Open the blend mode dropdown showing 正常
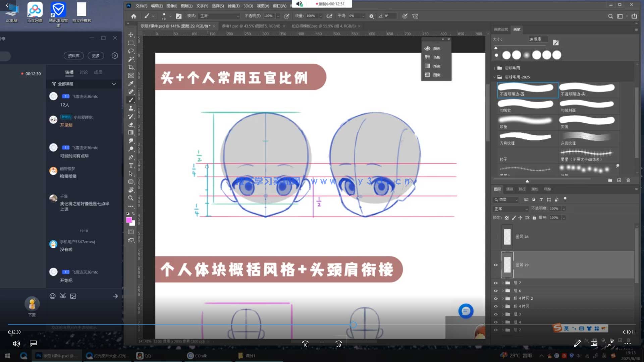Viewport: 644px width, 362px height. 510,208
